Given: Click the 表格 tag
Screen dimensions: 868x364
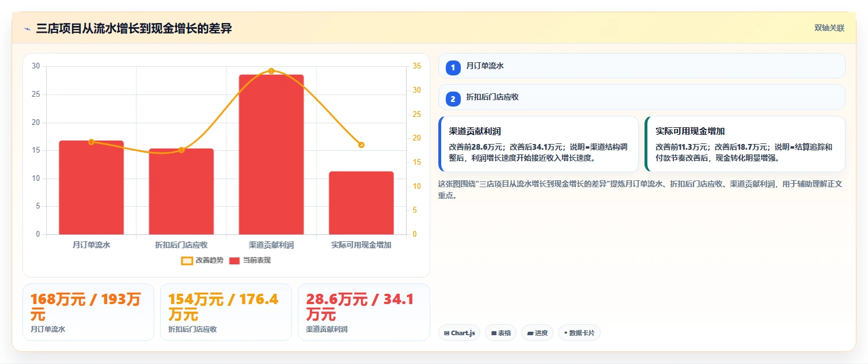Looking at the screenshot, I should tap(501, 333).
